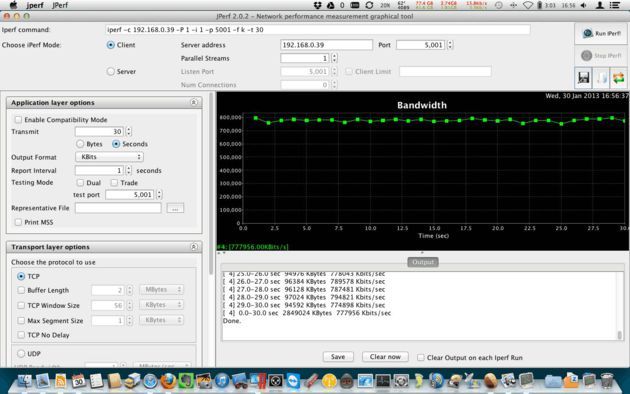Click the Iperf command text field
The width and height of the screenshot is (630, 394).
pyautogui.click(x=318, y=30)
